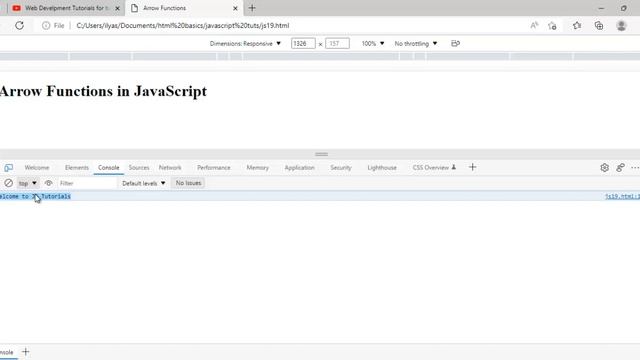
Task: Minimize the browser window
Action: [601, 8]
